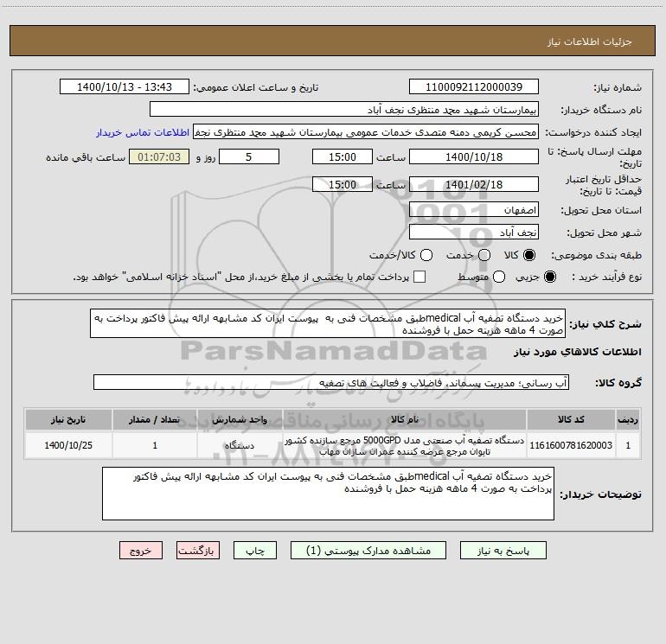Click the response deadline date 1400/10/18
The image size is (666, 644).
click(474, 156)
